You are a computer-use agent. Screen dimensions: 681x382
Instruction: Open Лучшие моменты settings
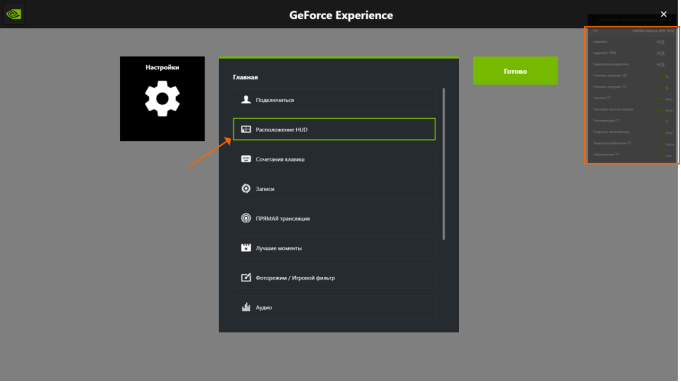(334, 248)
